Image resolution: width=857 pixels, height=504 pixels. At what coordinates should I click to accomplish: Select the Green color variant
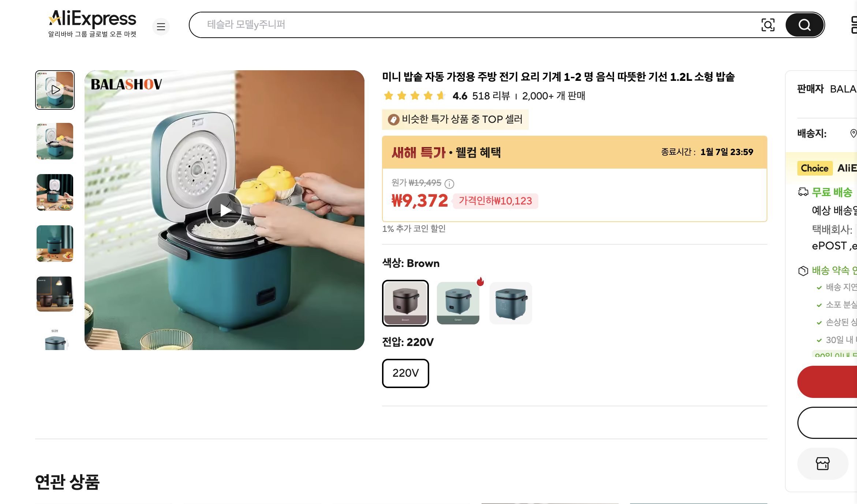[458, 303]
